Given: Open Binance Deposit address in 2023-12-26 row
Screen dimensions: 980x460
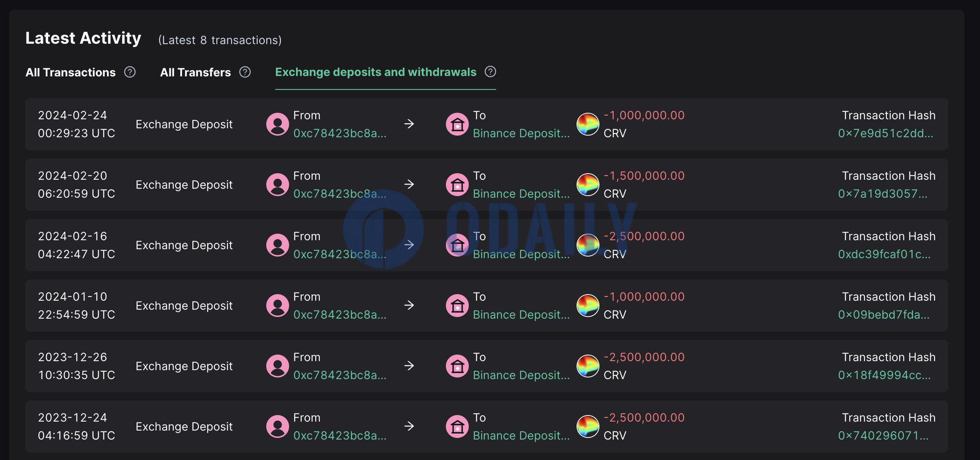Looking at the screenshot, I should (x=521, y=375).
